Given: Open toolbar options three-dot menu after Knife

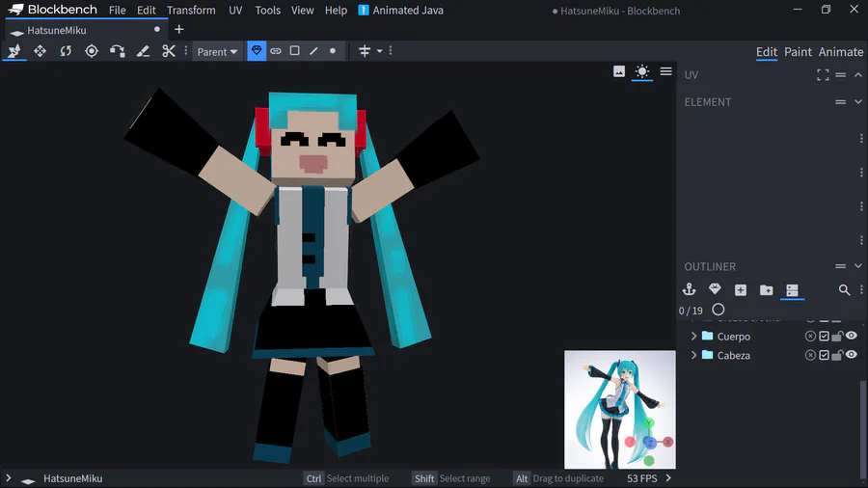Looking at the screenshot, I should coord(185,51).
